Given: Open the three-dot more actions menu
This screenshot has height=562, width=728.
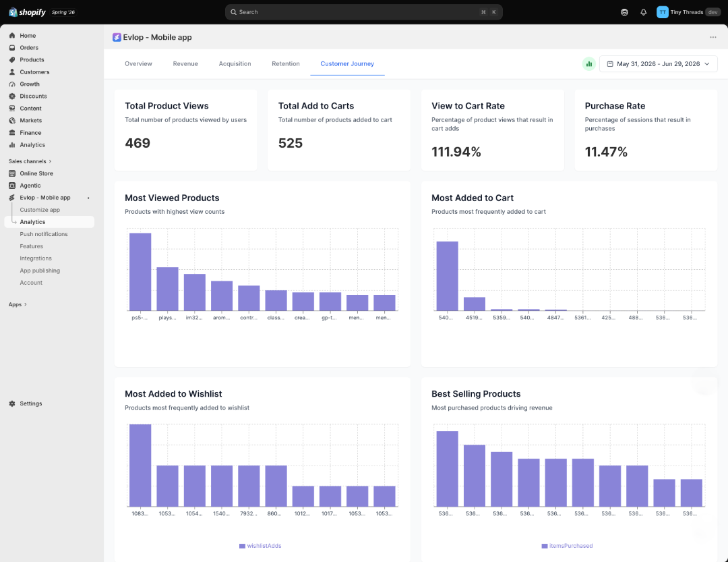Looking at the screenshot, I should [712, 37].
